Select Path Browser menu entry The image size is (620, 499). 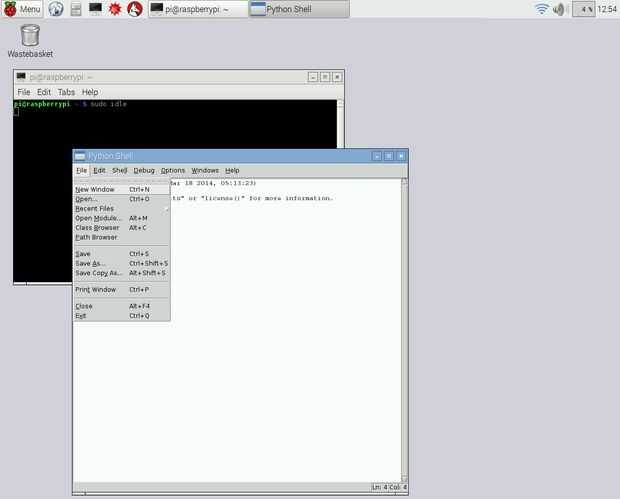[122, 237]
